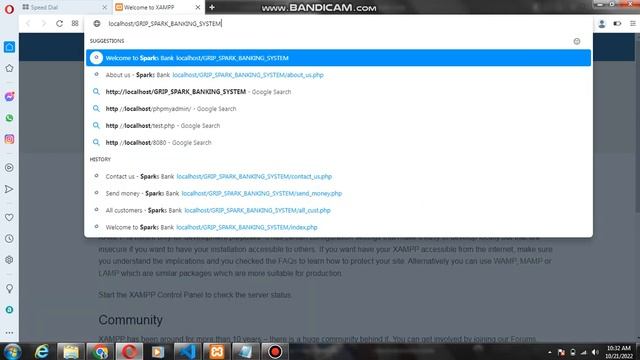The height and width of the screenshot is (360, 640).
Task: Click the address bar URL field
Action: (339, 24)
